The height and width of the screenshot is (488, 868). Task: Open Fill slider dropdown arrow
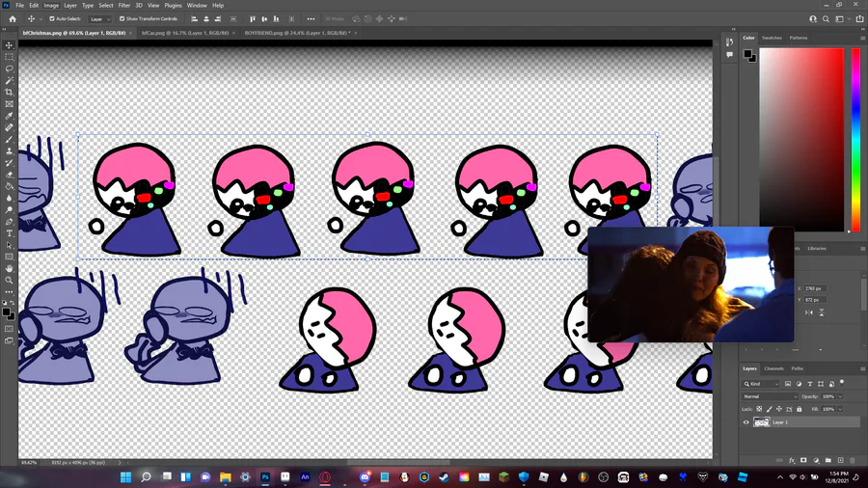840,410
